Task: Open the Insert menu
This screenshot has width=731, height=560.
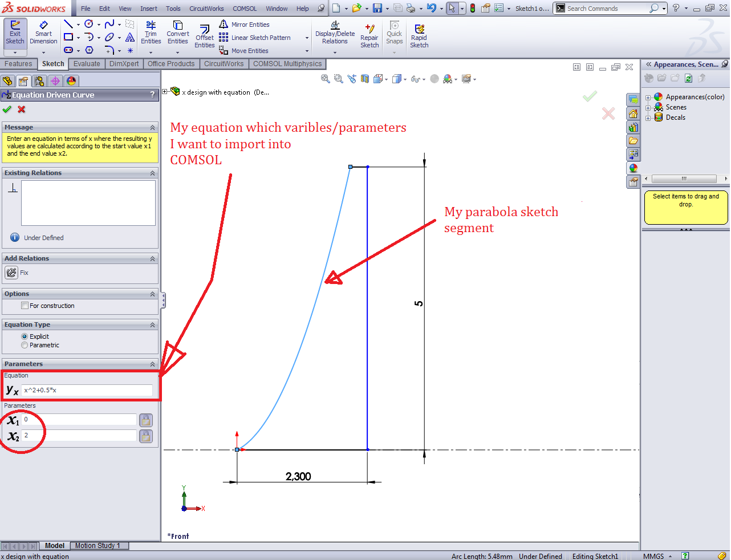Action: (148, 9)
